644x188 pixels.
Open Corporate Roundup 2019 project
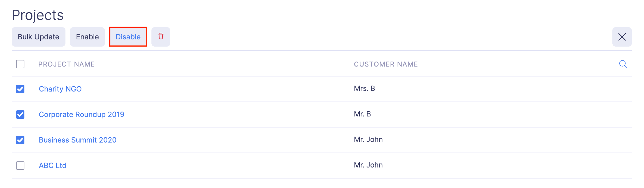82,115
